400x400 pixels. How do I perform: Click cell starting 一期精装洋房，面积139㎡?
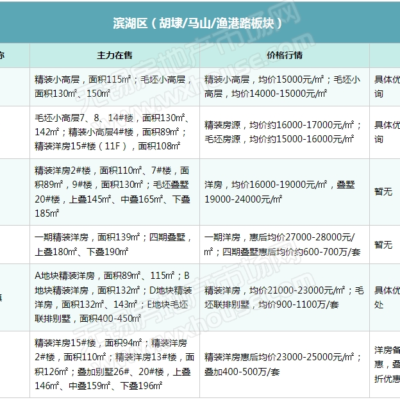point(114,245)
